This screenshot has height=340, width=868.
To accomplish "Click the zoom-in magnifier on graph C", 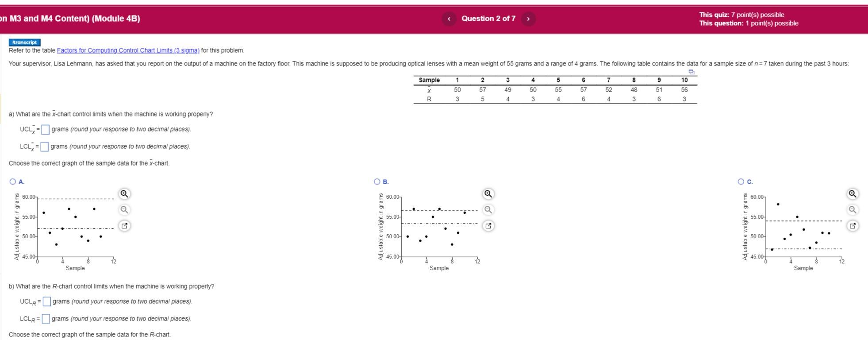I will (x=852, y=193).
